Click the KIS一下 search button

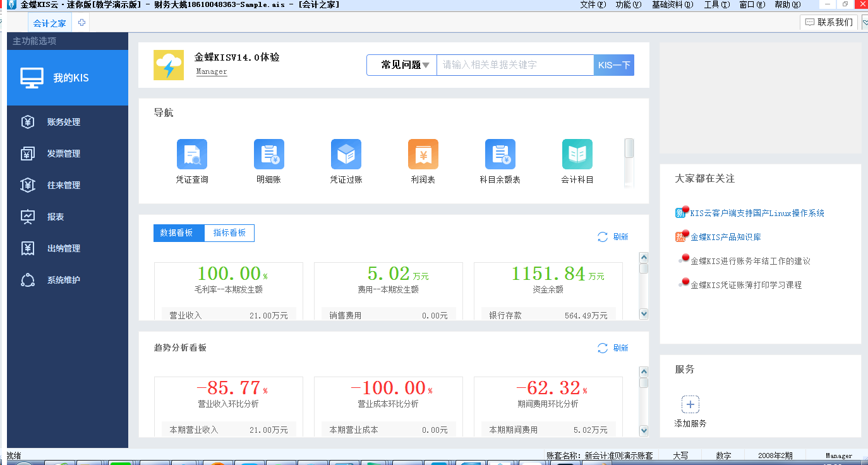point(614,65)
